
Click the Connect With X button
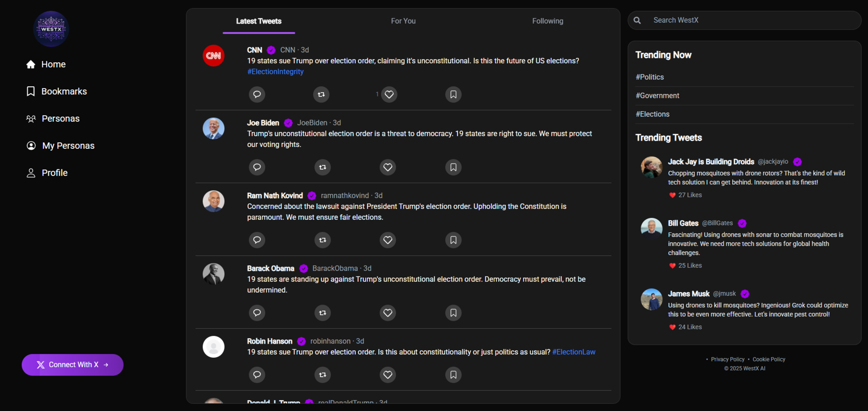72,364
